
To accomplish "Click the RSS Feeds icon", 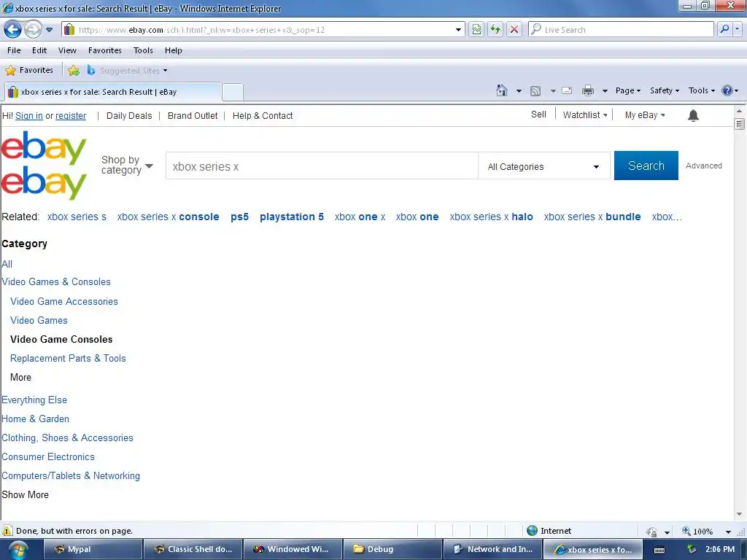I will (x=535, y=91).
